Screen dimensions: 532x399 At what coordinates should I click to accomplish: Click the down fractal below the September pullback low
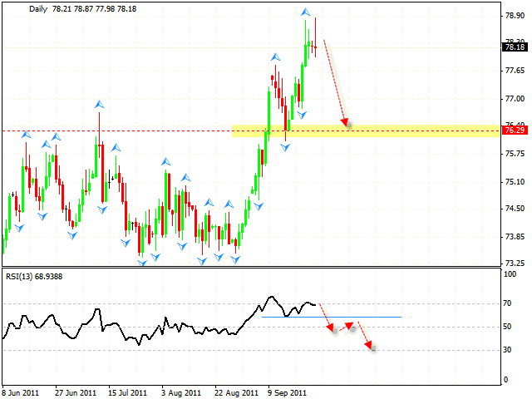click(x=285, y=147)
